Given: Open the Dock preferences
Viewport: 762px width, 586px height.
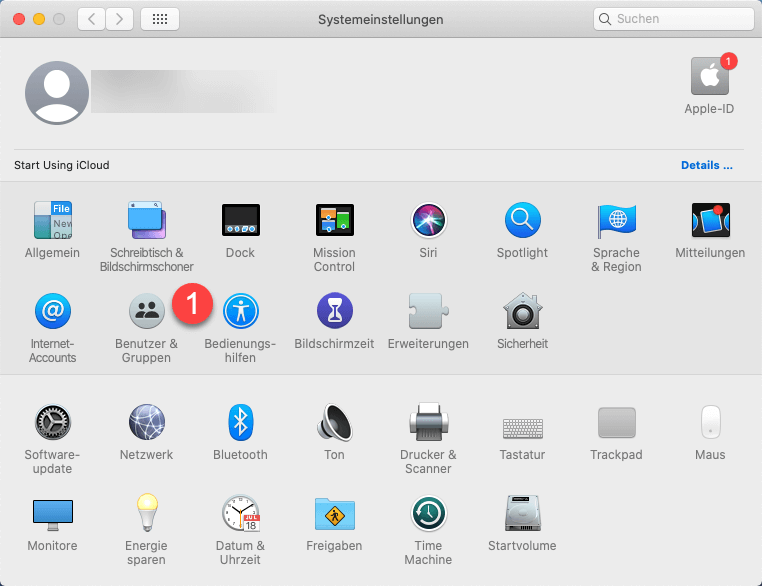Looking at the screenshot, I should (240, 220).
